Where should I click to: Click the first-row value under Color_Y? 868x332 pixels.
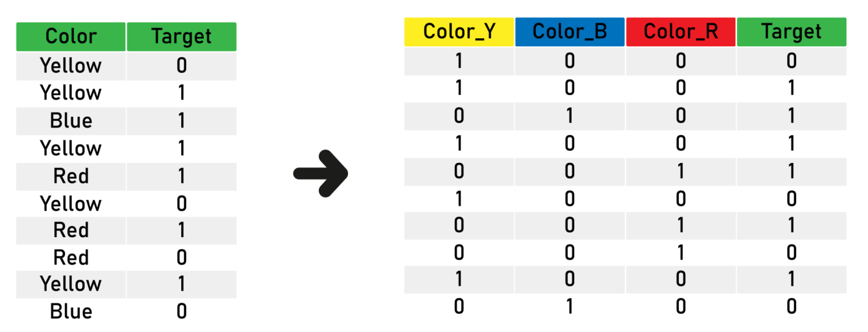(459, 61)
